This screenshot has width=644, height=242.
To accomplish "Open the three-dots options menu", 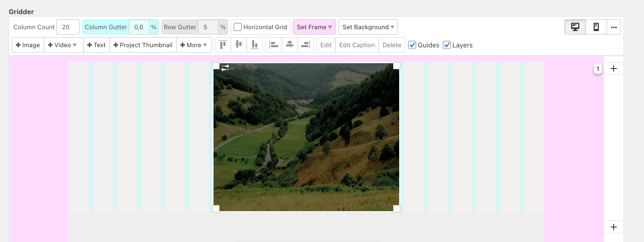I will pyautogui.click(x=614, y=27).
